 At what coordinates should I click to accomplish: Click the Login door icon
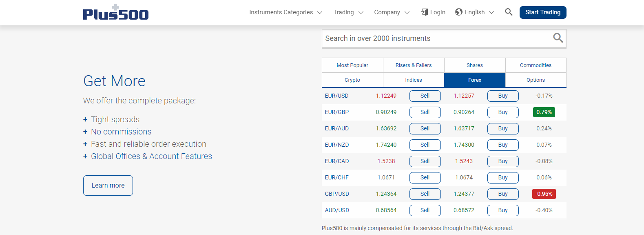point(425,12)
